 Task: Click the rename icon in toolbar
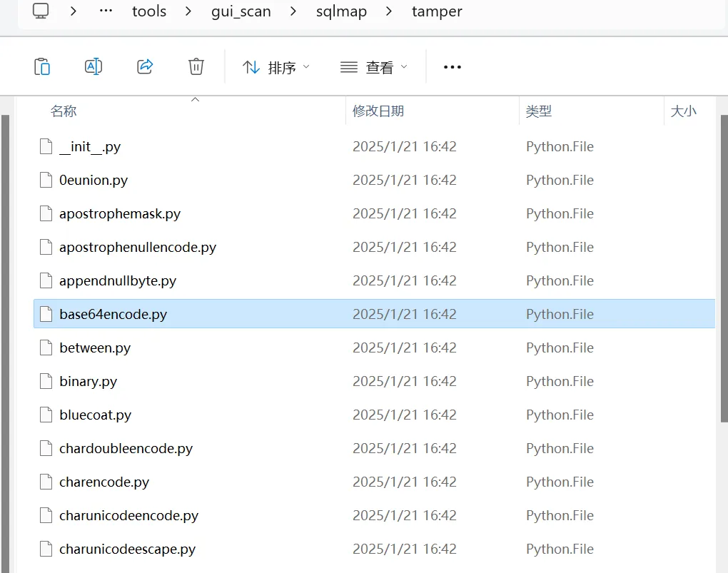click(93, 67)
